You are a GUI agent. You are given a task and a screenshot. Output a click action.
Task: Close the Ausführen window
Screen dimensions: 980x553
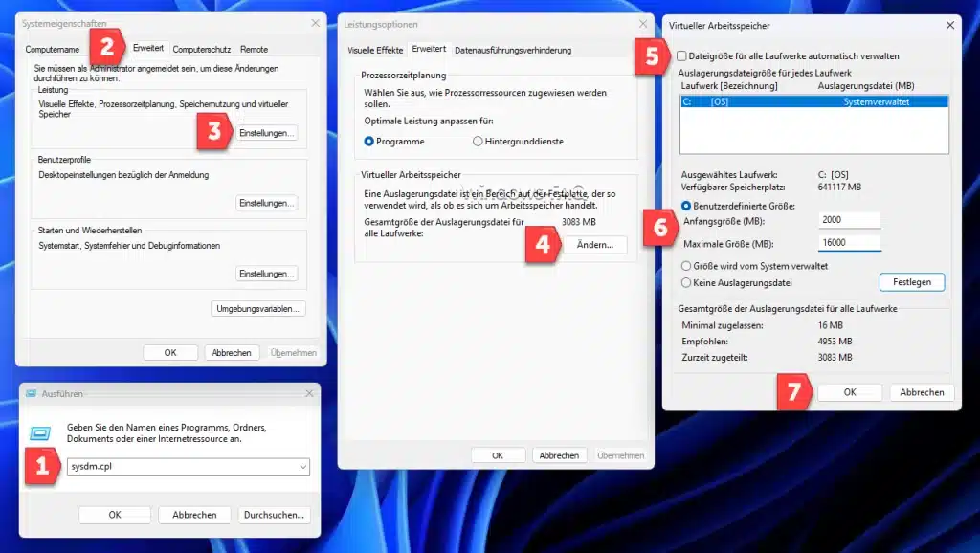[309, 393]
